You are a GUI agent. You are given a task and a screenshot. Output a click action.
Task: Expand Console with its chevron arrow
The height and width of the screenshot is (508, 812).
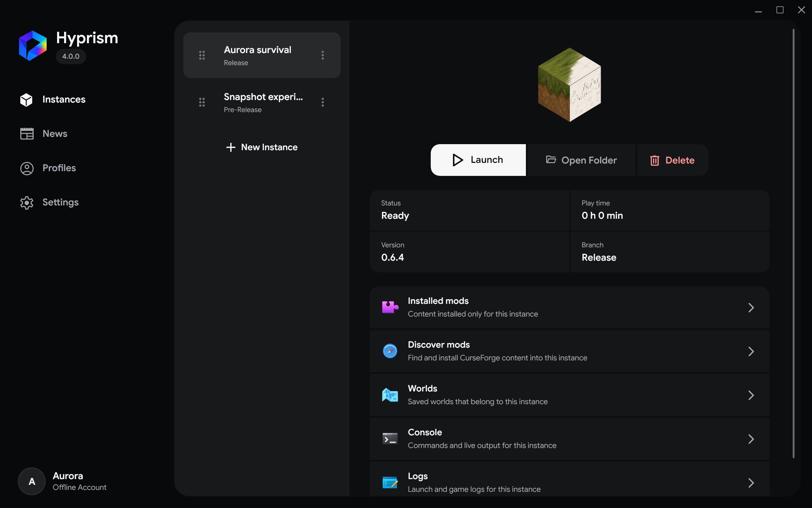pos(751,439)
